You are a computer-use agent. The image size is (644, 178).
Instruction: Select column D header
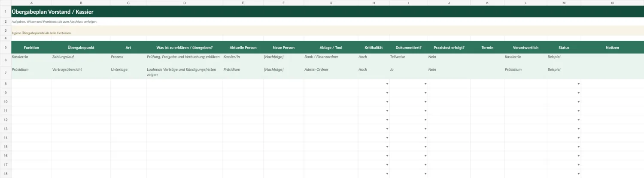185,3
